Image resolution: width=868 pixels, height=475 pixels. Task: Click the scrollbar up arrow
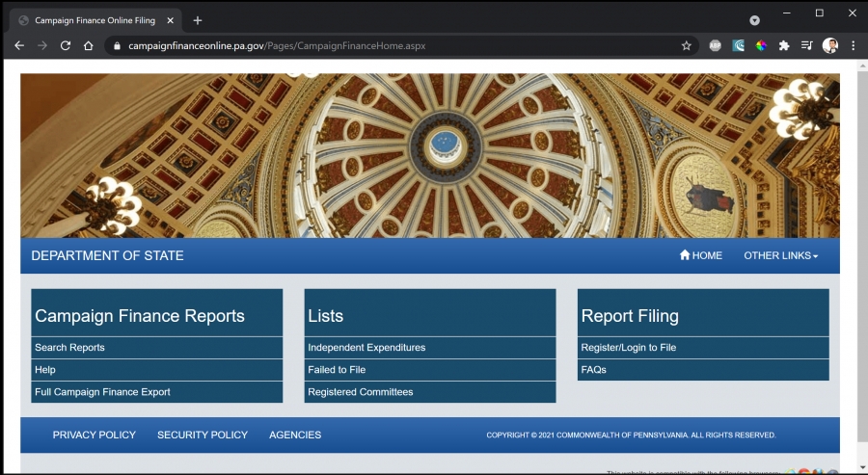click(862, 66)
